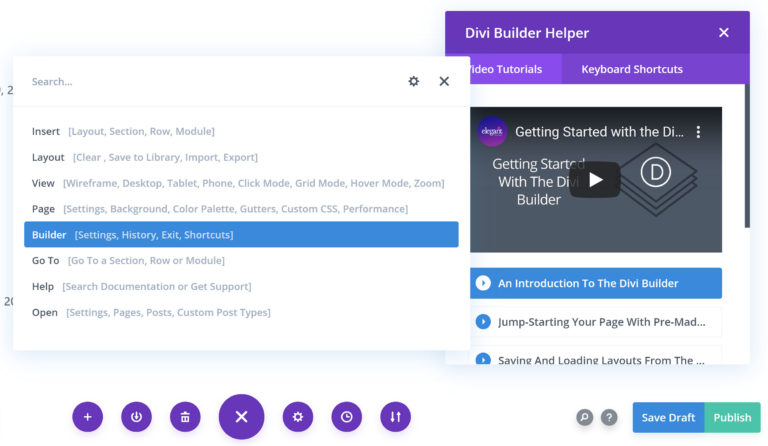This screenshot has width=768, height=446.
Task: Click the gray search magnifier button
Action: pos(584,417)
